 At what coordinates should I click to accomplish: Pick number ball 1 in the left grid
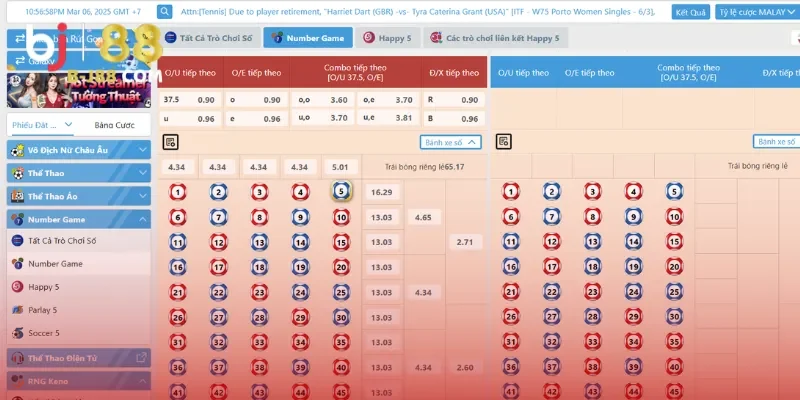click(177, 192)
